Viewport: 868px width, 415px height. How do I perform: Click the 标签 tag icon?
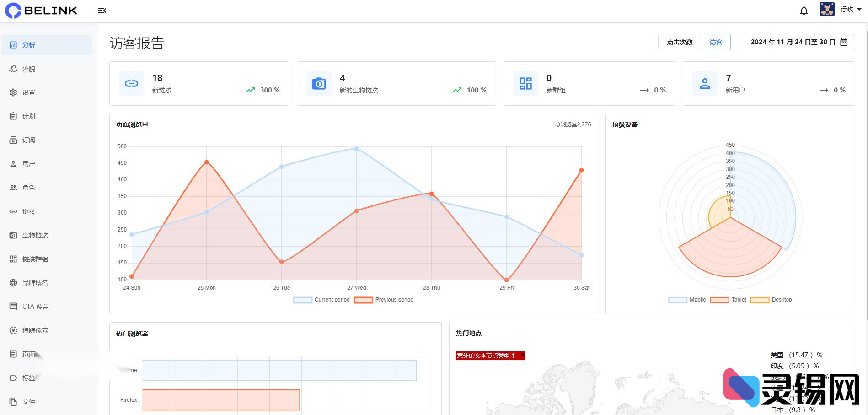point(13,378)
